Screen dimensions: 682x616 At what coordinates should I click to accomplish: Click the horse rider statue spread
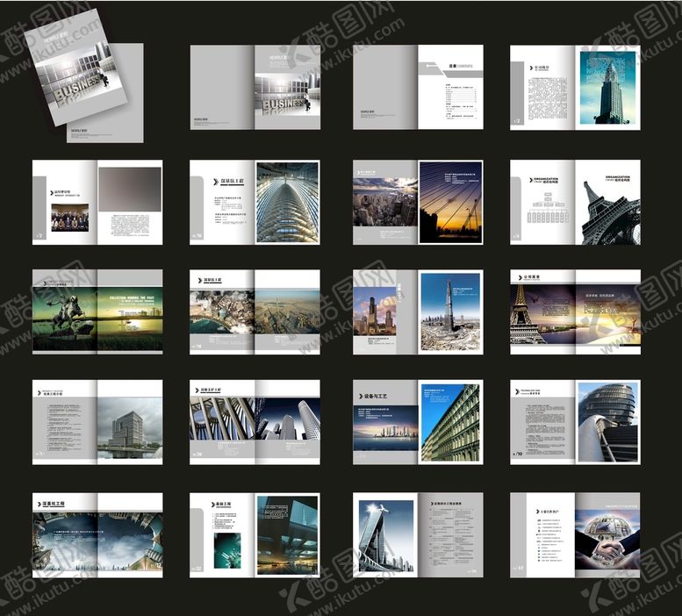(97, 312)
